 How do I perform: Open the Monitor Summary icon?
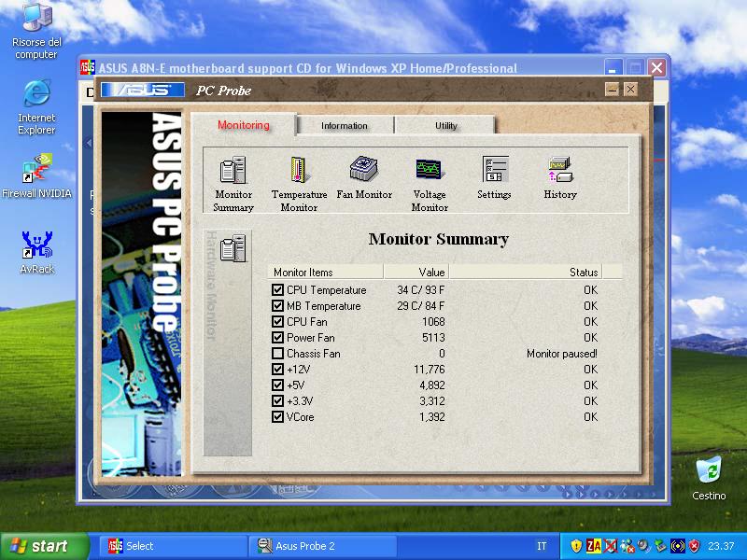coord(233,170)
